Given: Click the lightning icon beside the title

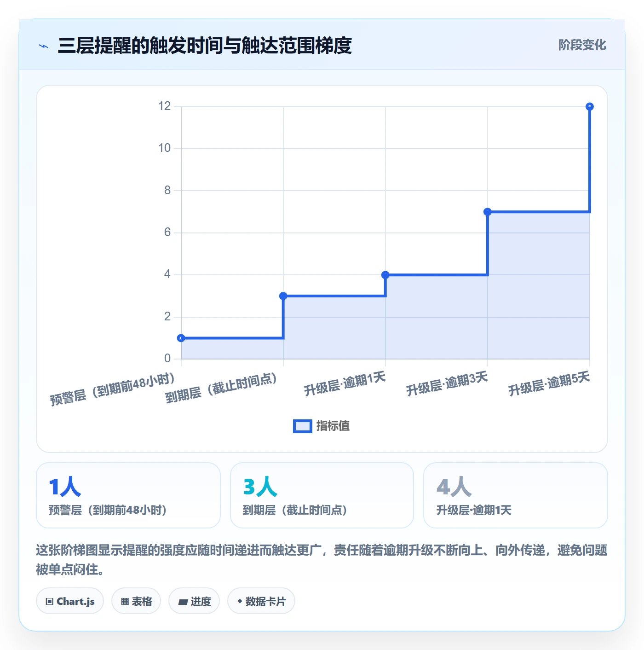Looking at the screenshot, I should point(44,46).
